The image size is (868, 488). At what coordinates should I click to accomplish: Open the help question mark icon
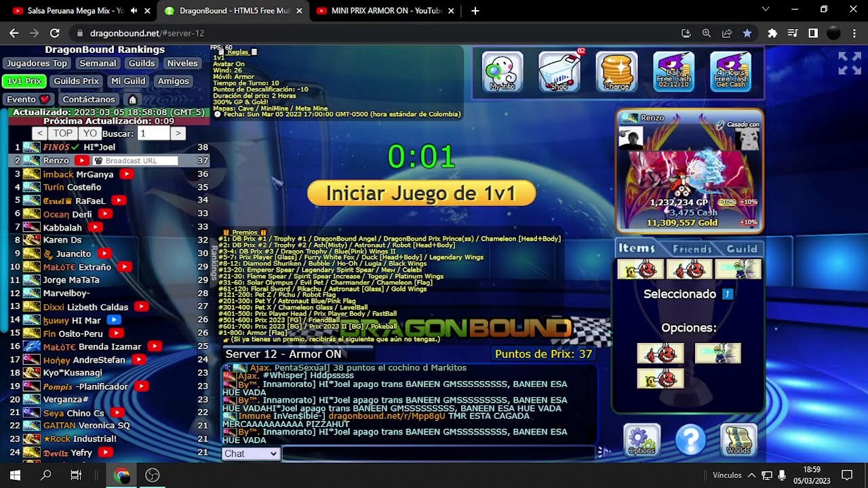[690, 441]
